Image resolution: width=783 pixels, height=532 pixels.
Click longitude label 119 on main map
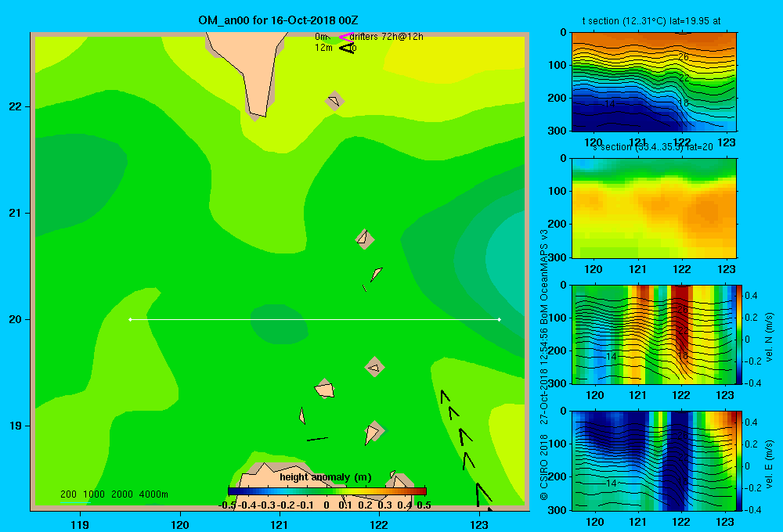[80, 524]
